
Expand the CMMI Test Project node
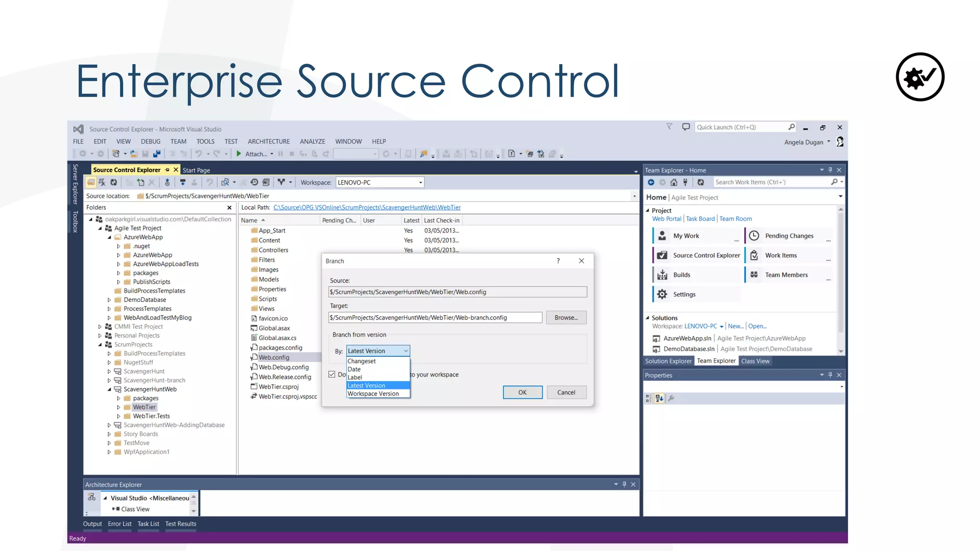coord(100,327)
